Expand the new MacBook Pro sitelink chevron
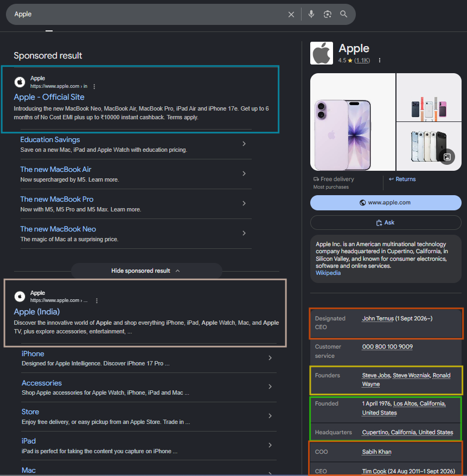 [244, 203]
